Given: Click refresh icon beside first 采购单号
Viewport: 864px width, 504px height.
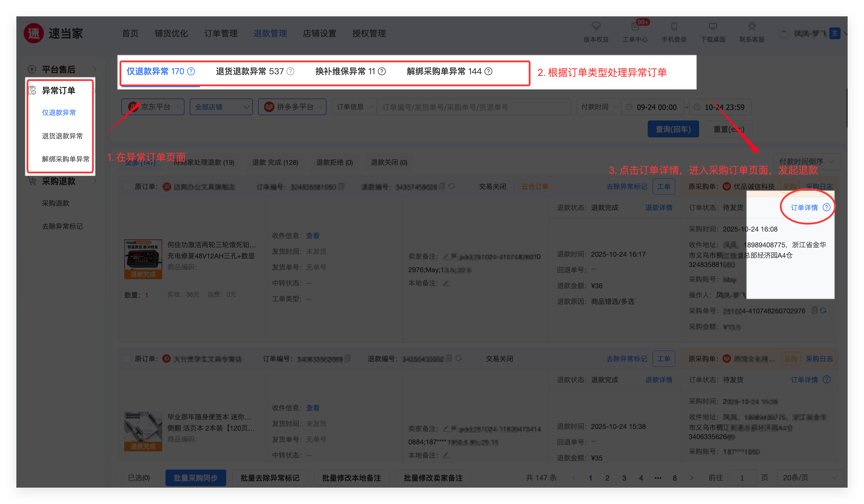Looking at the screenshot, I should tap(823, 311).
